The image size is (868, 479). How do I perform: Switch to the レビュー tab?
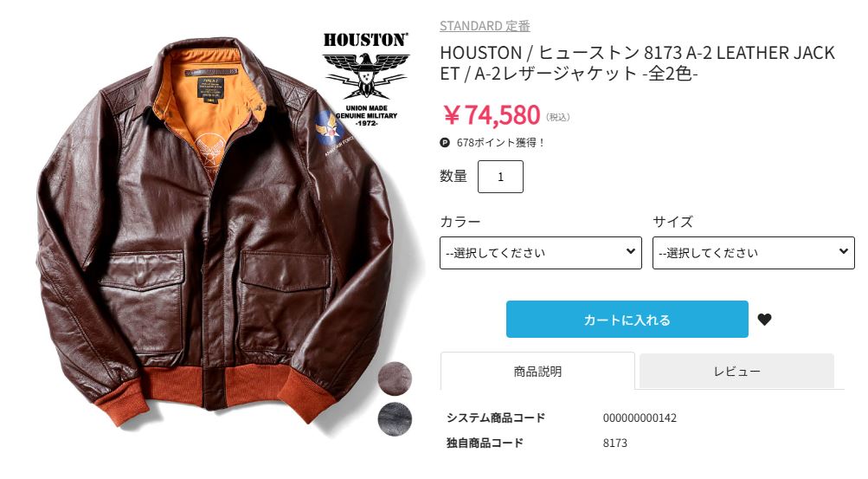pyautogui.click(x=736, y=371)
